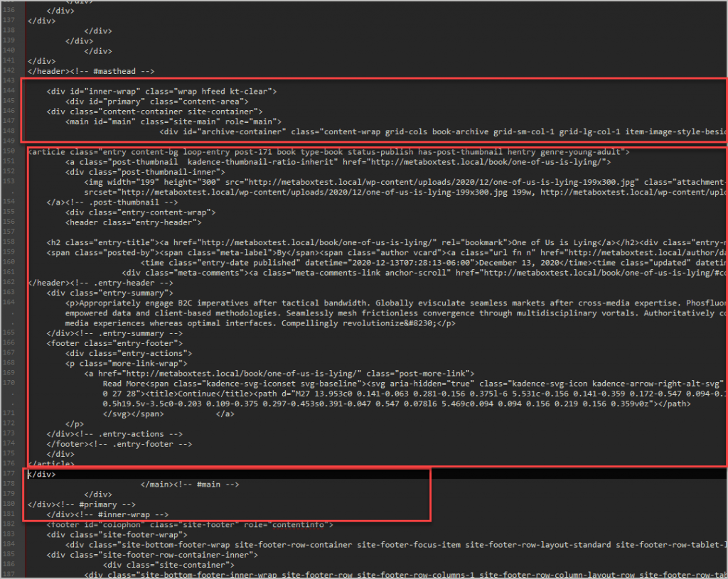Click the 'p class="more-link-wrap"' line
Image resolution: width=728 pixels, height=579 pixels.
point(127,364)
